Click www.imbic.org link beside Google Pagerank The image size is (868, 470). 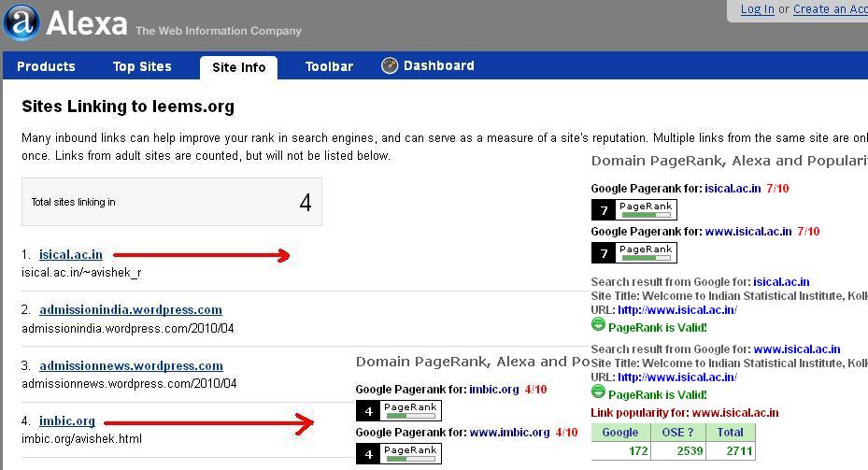click(509, 433)
